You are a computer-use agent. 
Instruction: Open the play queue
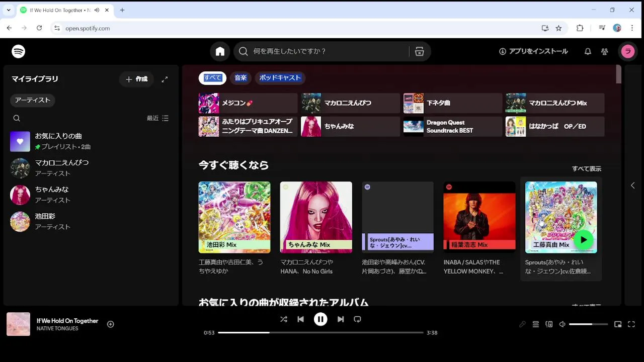click(x=536, y=324)
